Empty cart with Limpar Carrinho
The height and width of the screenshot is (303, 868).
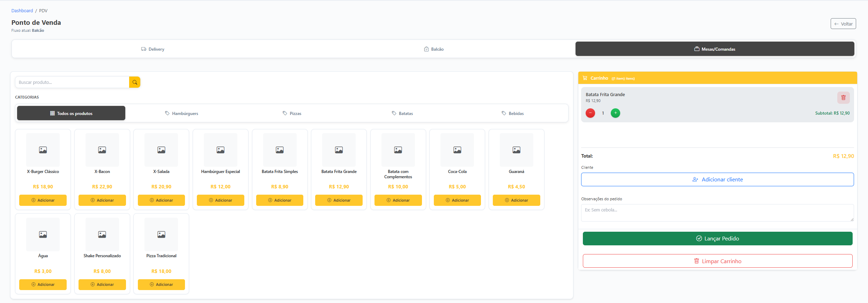718,261
